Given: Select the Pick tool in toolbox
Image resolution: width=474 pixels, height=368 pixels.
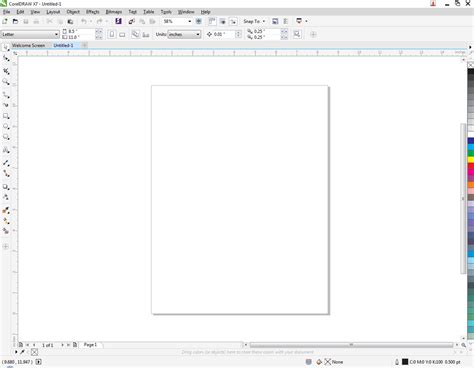Looking at the screenshot, I should pos(6,48).
